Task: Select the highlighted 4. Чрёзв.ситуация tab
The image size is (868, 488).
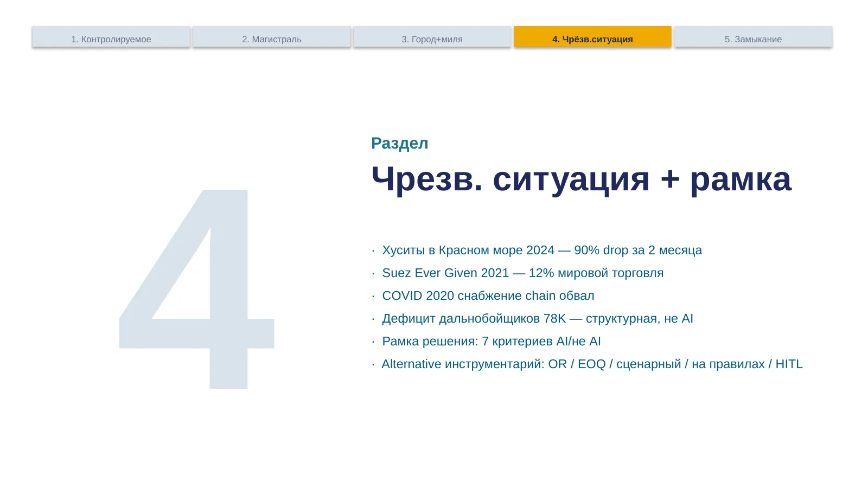Action: tap(592, 37)
